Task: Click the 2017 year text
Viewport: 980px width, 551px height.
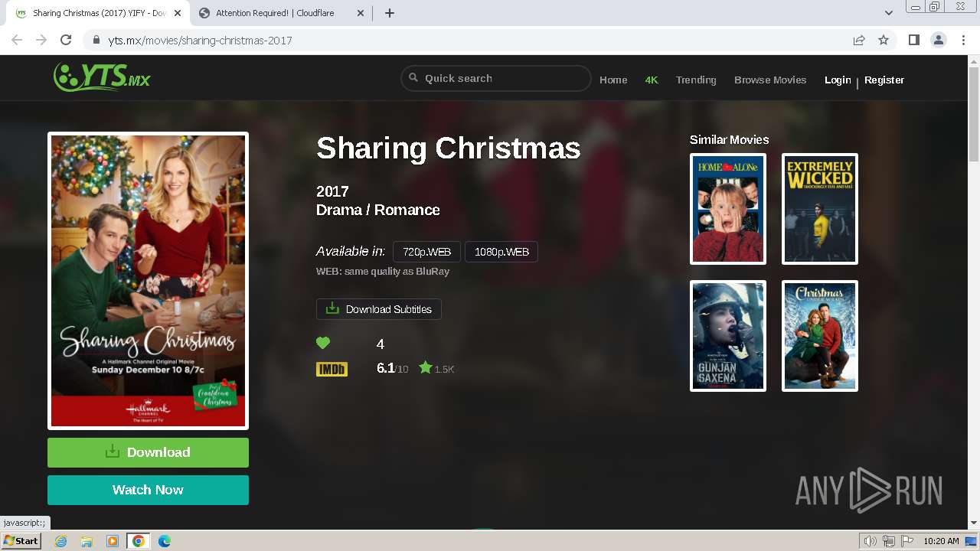Action: click(332, 191)
